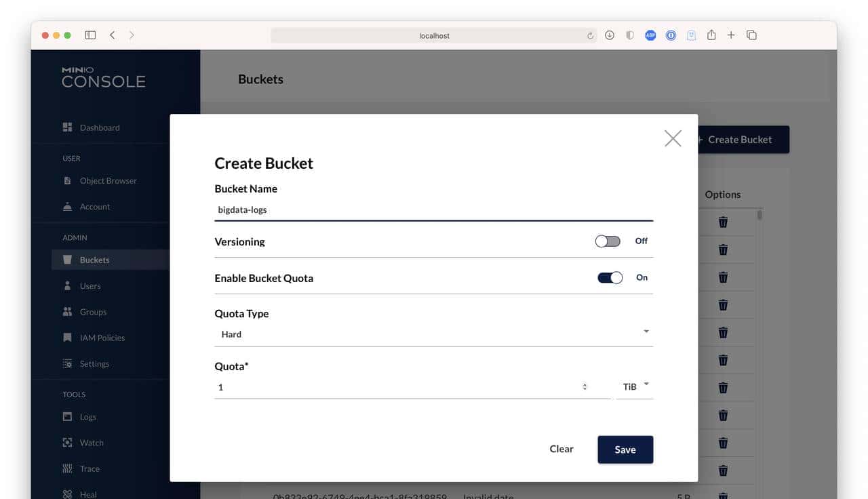Click the IAM Policies bookmark icon
868x499 pixels.
(67, 338)
